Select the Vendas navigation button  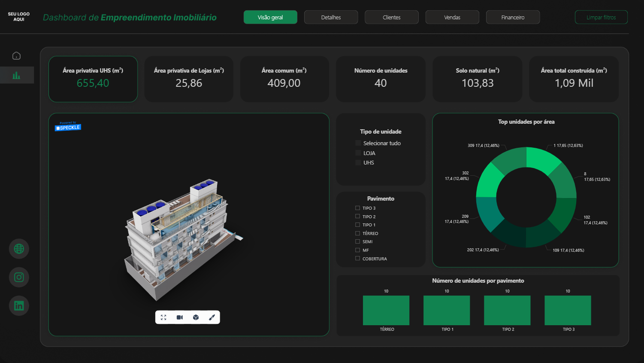(x=452, y=17)
